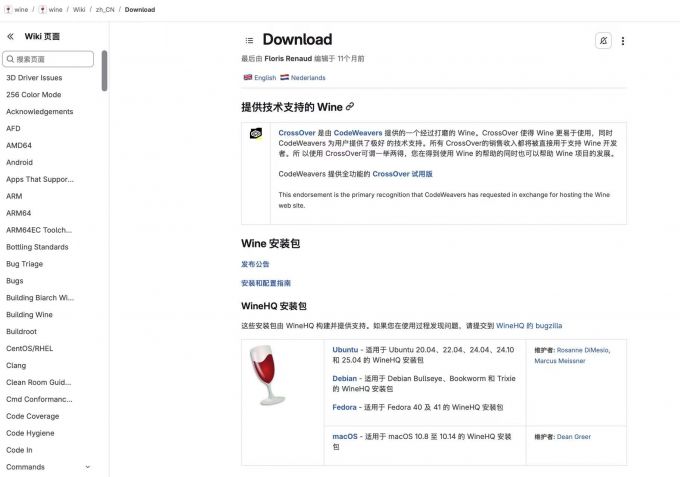Open Bottling Standards wiki page
The image size is (680, 477).
pyautogui.click(x=37, y=247)
